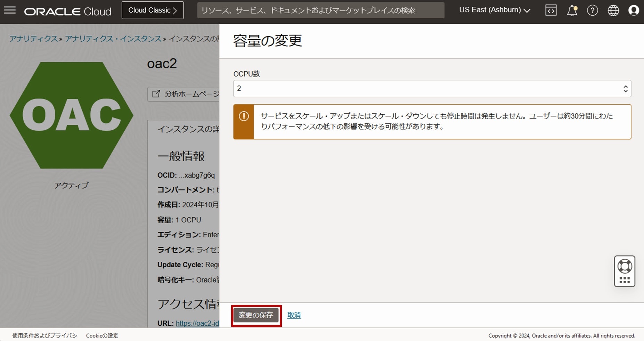Open the notifications bell

point(572,10)
